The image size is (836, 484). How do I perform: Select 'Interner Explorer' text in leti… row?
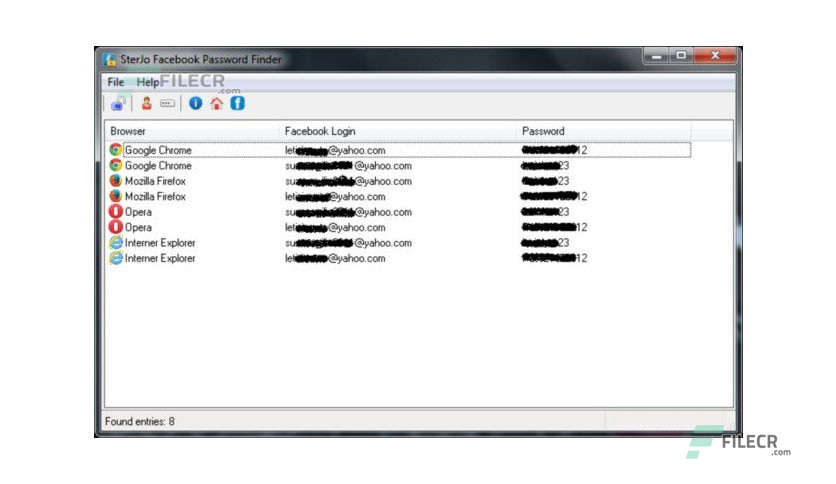coord(160,259)
